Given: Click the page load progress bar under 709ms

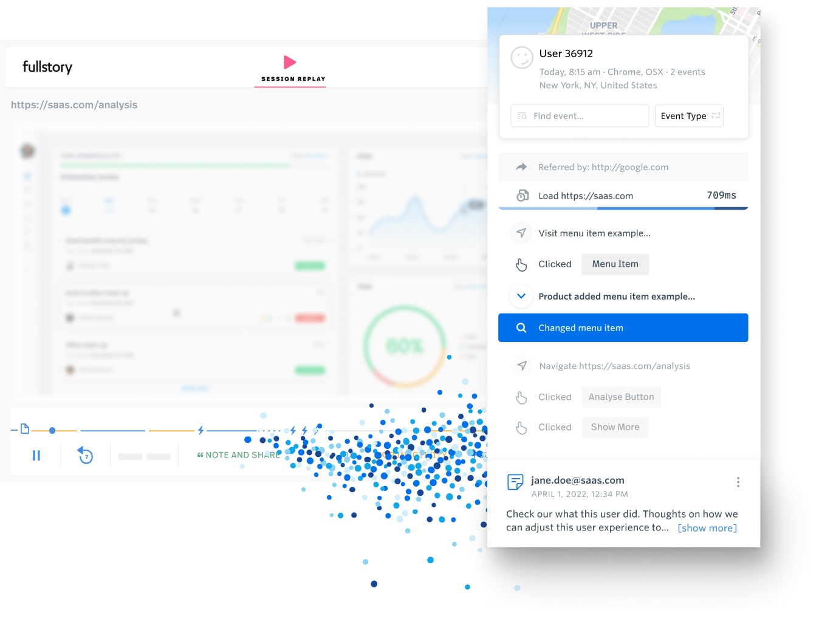Looking at the screenshot, I should coord(623,207).
